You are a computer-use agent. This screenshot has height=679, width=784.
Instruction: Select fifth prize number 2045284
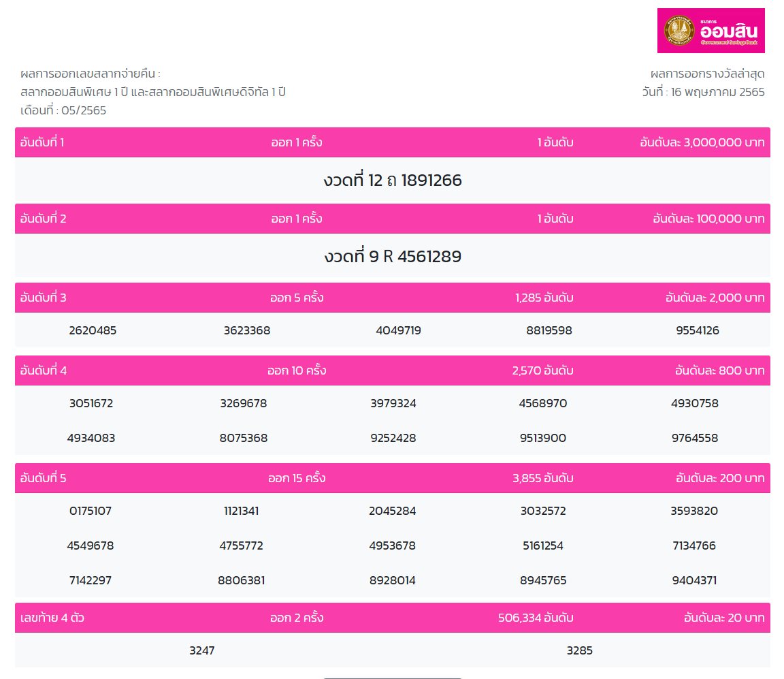tap(393, 511)
